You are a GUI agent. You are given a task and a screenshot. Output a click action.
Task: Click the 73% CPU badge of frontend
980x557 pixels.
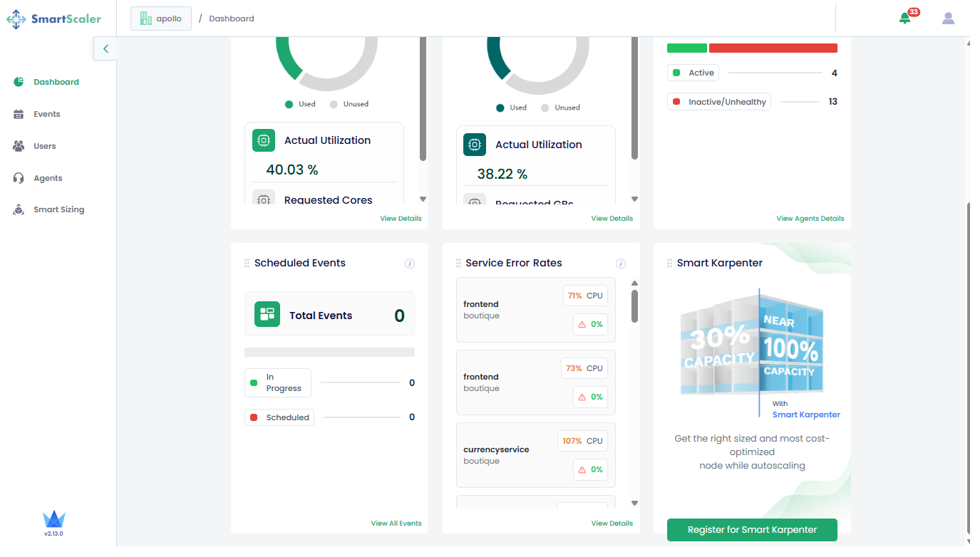(585, 368)
